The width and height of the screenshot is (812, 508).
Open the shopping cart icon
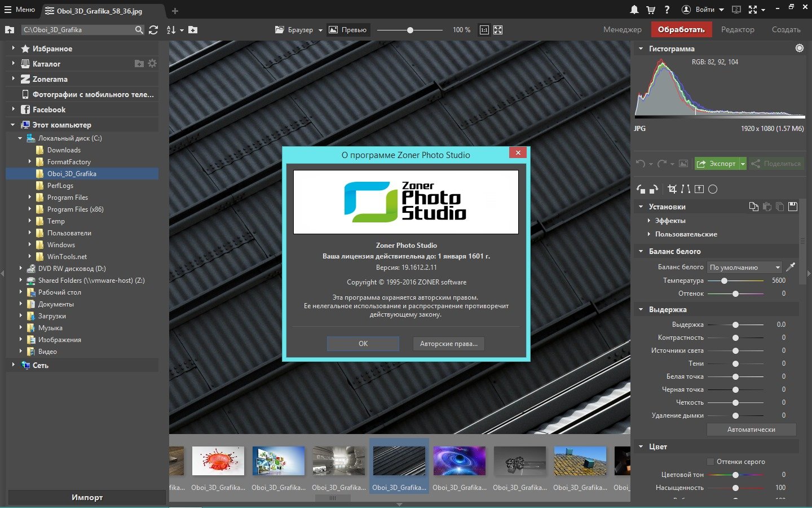tap(651, 10)
